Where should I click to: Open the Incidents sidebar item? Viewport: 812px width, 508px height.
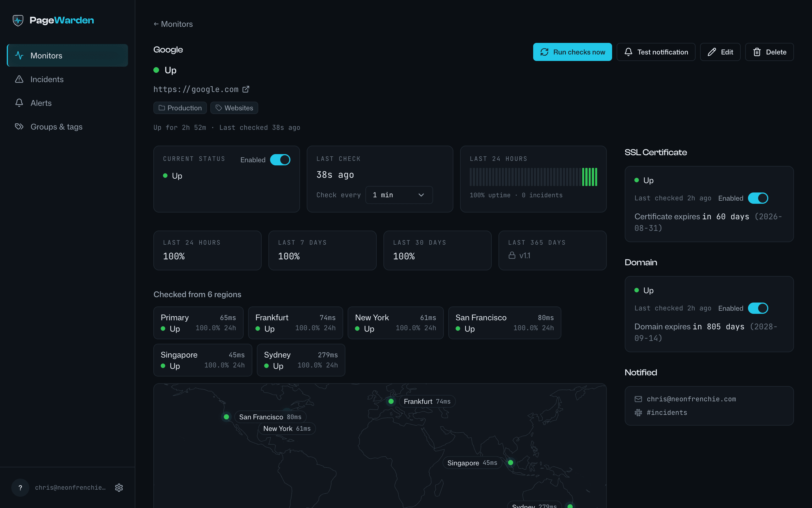click(x=67, y=79)
